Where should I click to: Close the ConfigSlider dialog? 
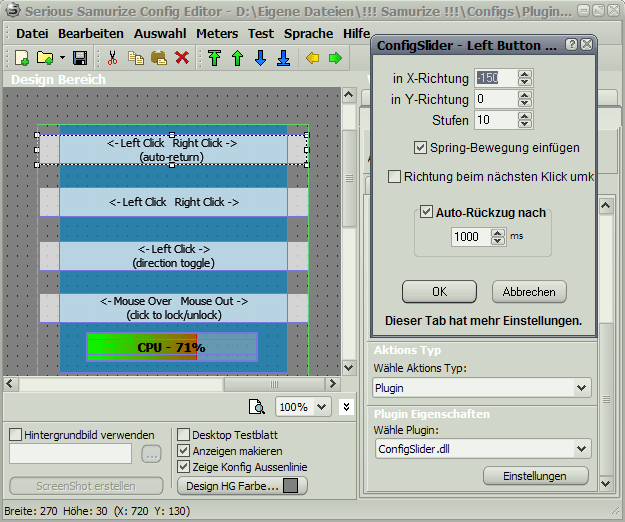pyautogui.click(x=587, y=44)
